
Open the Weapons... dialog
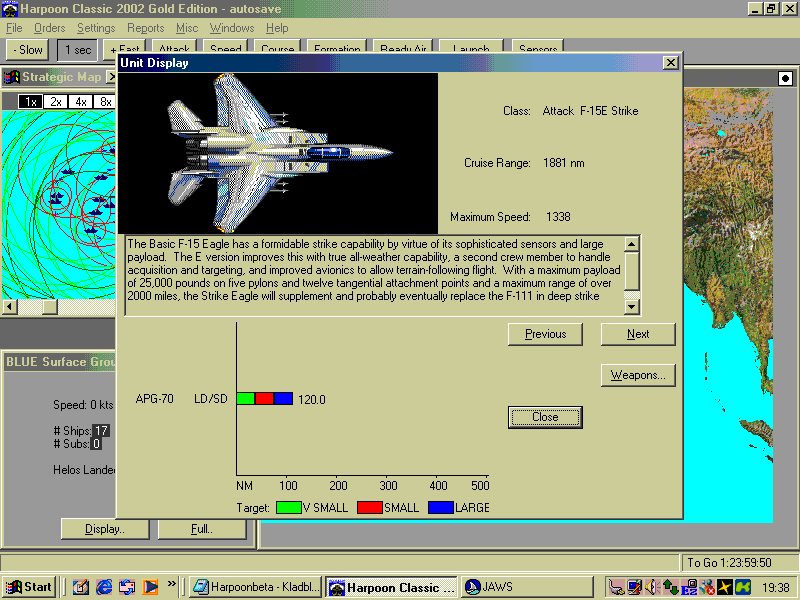click(638, 376)
